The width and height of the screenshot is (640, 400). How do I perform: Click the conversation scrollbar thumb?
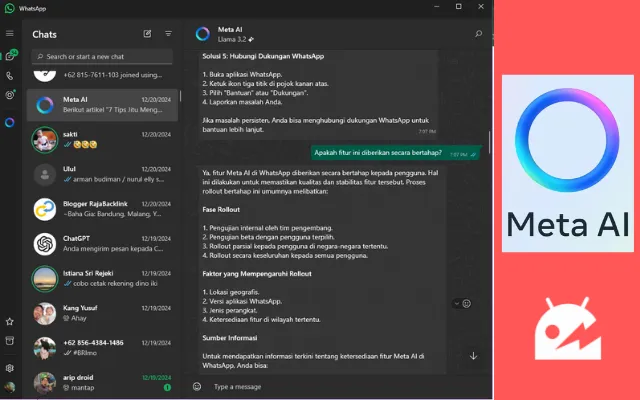[x=489, y=142]
